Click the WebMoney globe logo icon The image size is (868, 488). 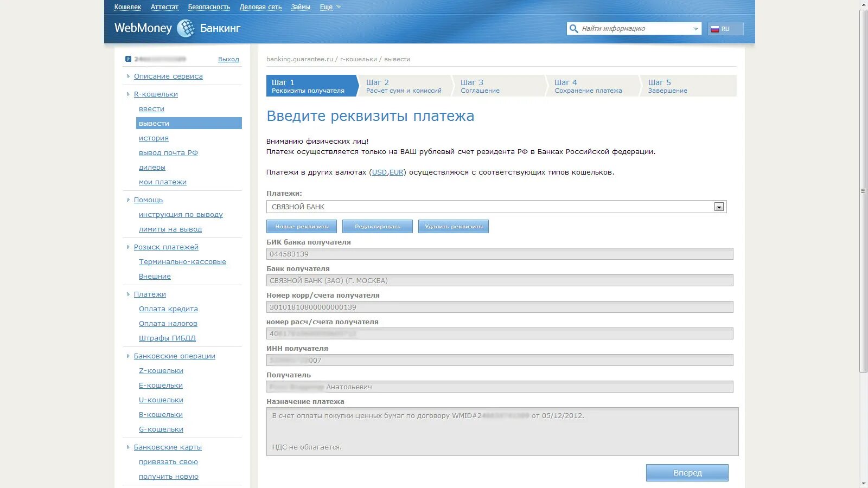[x=186, y=28]
